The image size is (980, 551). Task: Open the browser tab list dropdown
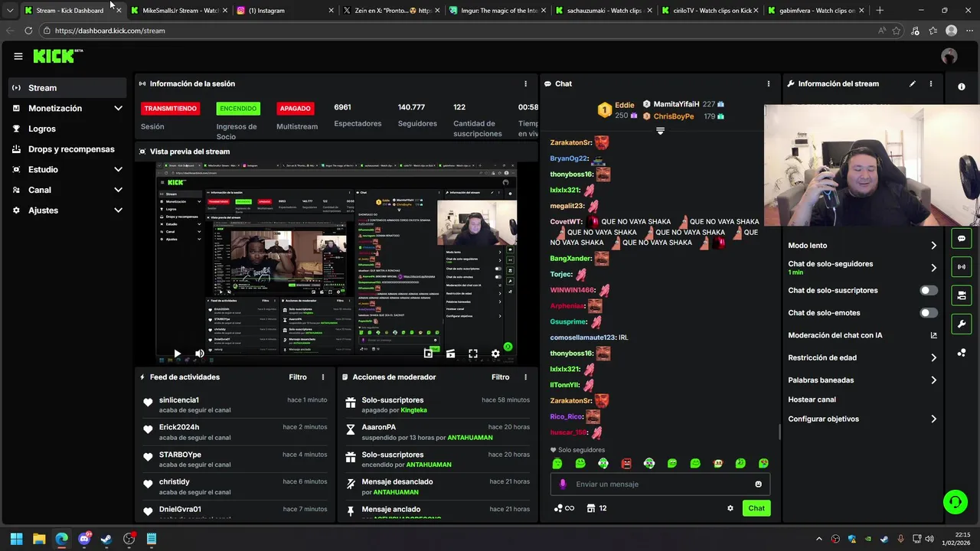click(x=10, y=11)
